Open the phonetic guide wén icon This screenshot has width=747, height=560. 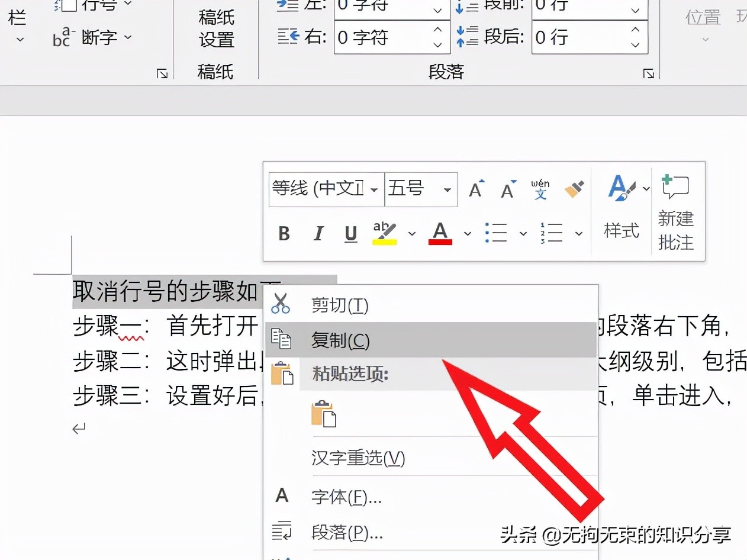click(540, 189)
